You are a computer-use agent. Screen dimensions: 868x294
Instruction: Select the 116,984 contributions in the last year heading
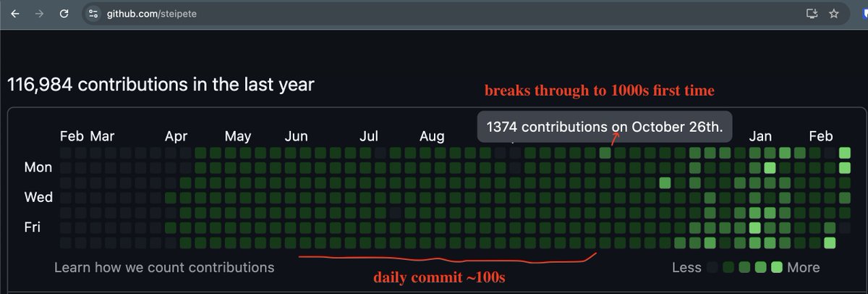point(161,84)
